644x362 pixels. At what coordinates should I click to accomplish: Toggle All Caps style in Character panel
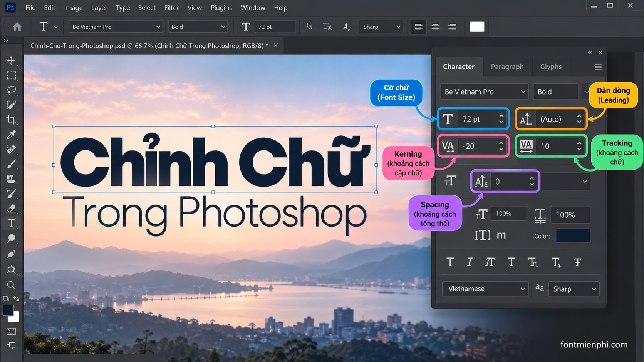pos(490,262)
